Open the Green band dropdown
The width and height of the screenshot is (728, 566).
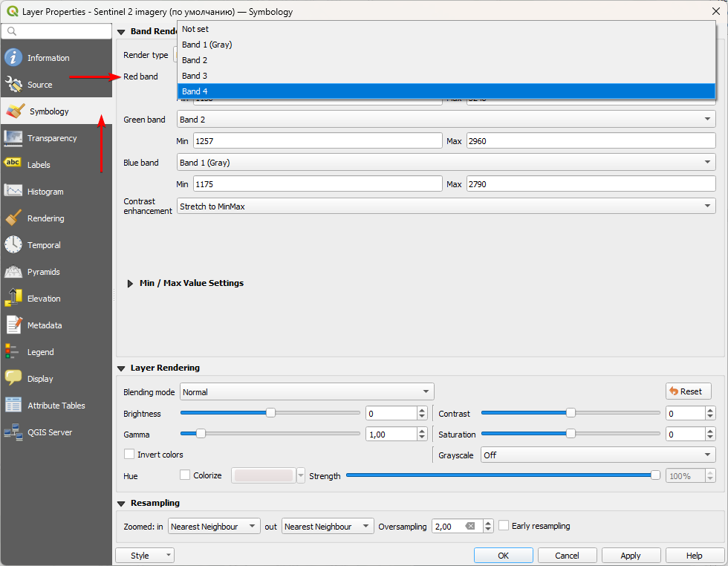[446, 119]
